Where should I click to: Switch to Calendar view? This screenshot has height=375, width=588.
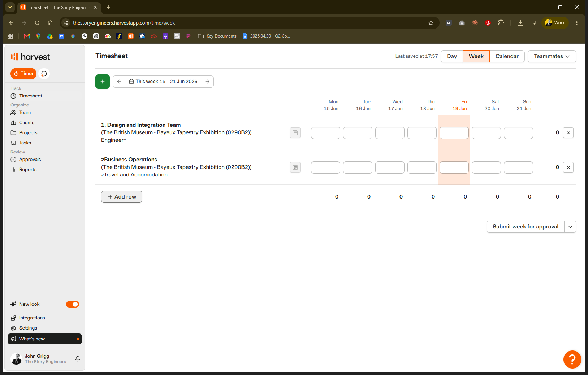pyautogui.click(x=507, y=56)
